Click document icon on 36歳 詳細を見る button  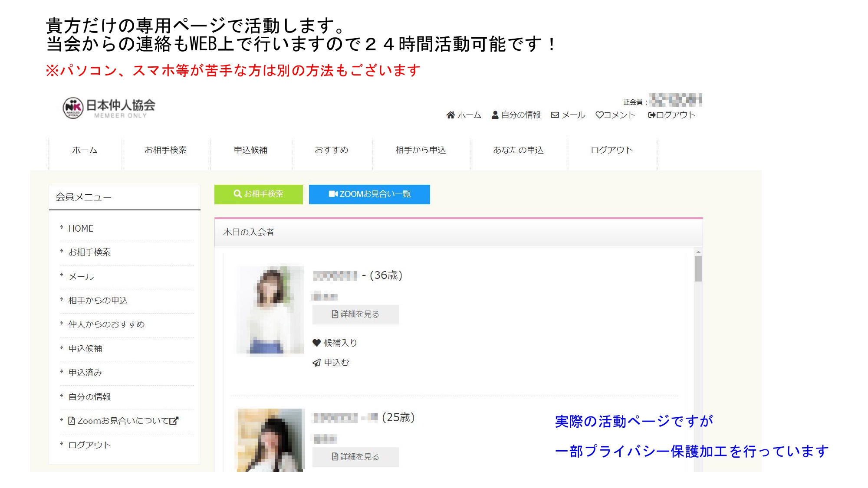tap(335, 314)
